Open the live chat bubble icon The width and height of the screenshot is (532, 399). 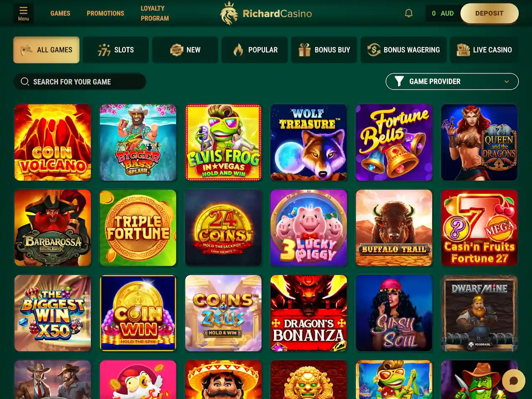pos(514,381)
